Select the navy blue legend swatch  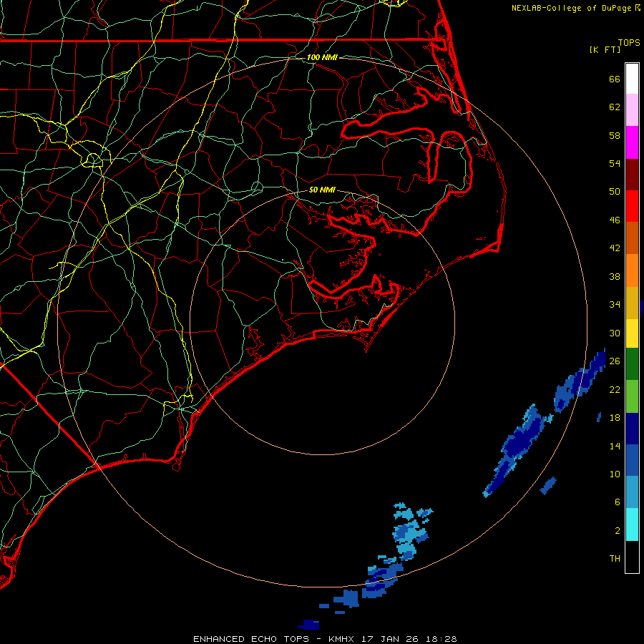632,429
